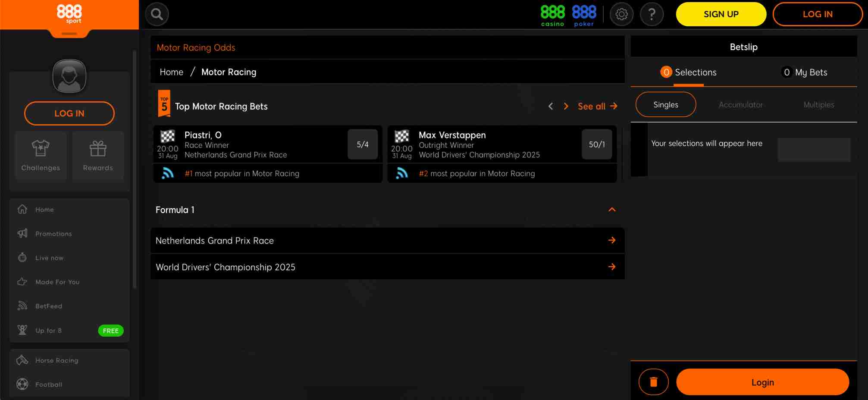Viewport: 868px width, 400px height.
Task: Click the Made For You thumbs-up icon
Action: coord(22,281)
